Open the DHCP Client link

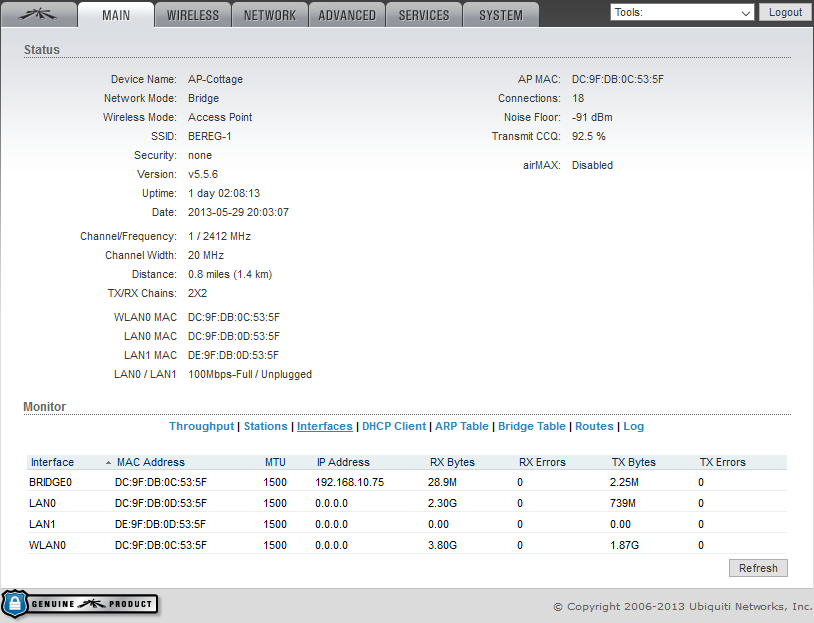click(394, 426)
